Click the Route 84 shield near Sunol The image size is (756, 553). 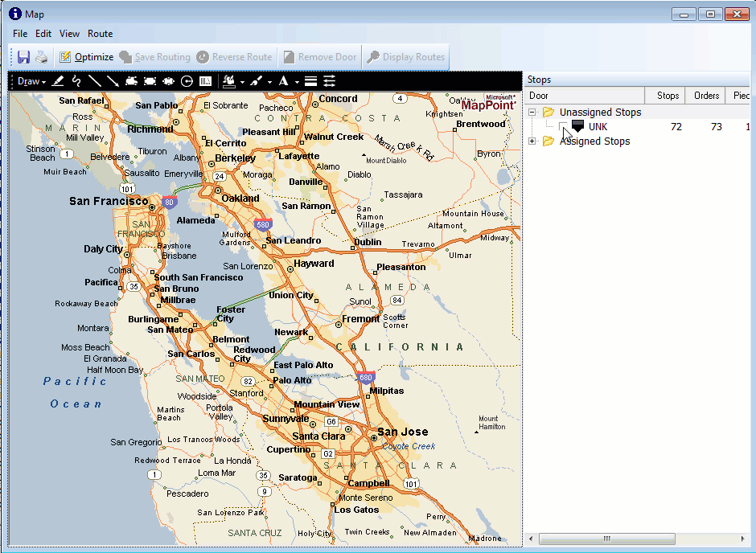(396, 300)
